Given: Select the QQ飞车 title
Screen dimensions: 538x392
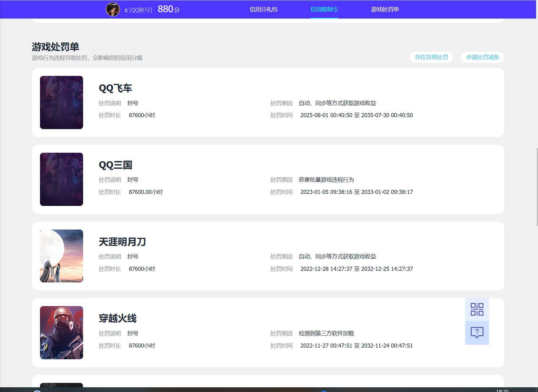Looking at the screenshot, I should [116, 88].
